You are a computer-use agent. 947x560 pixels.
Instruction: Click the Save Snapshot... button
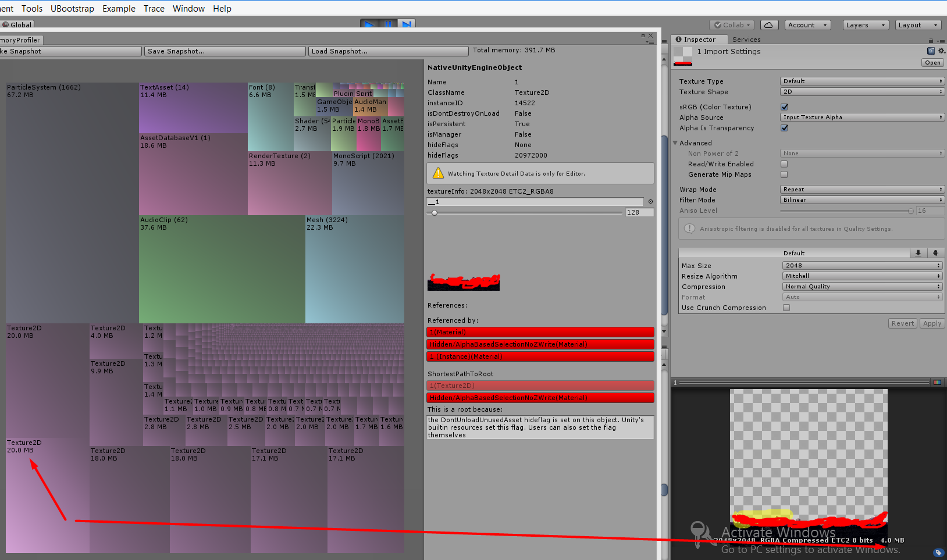tap(225, 51)
